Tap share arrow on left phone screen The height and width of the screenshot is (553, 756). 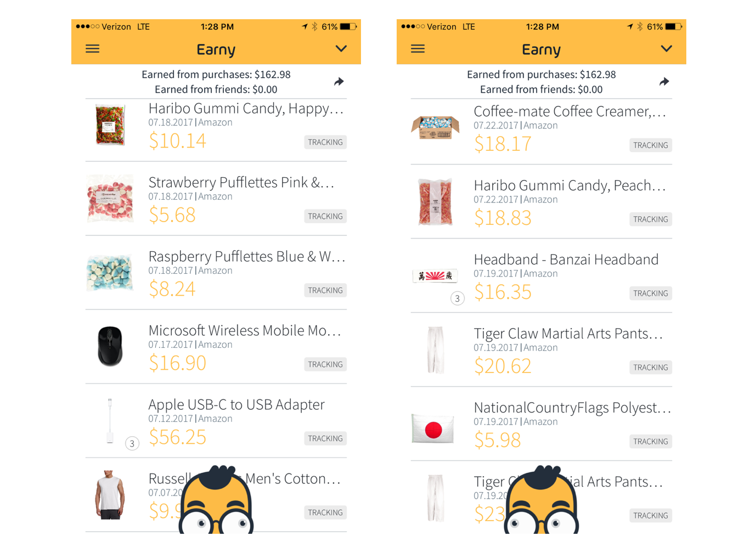pyautogui.click(x=339, y=82)
